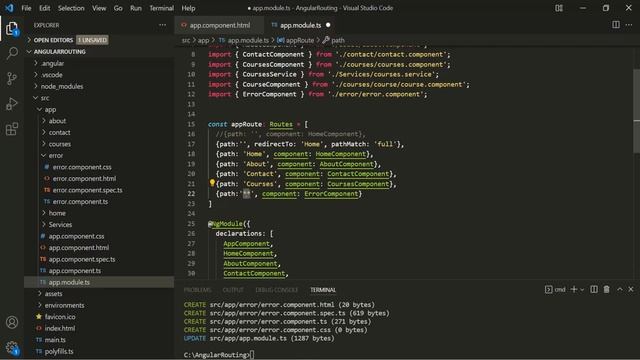This screenshot has height=360, width=640.
Task: Open error.component.spec.ts file
Action: coord(87,190)
